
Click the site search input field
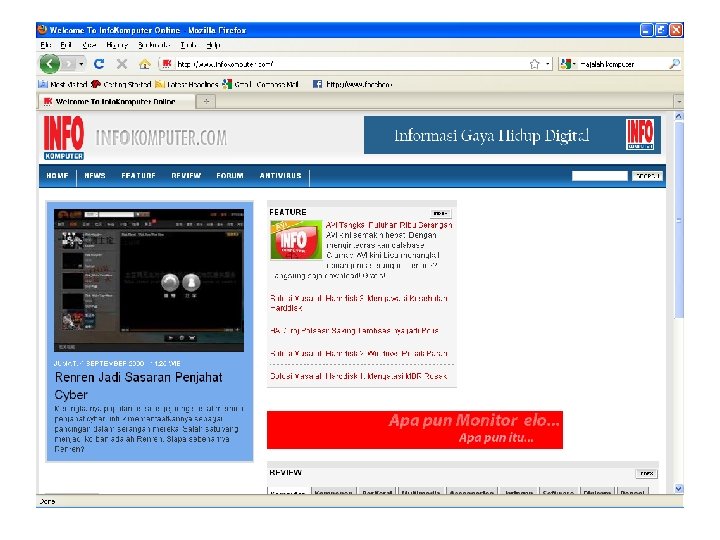(600, 176)
